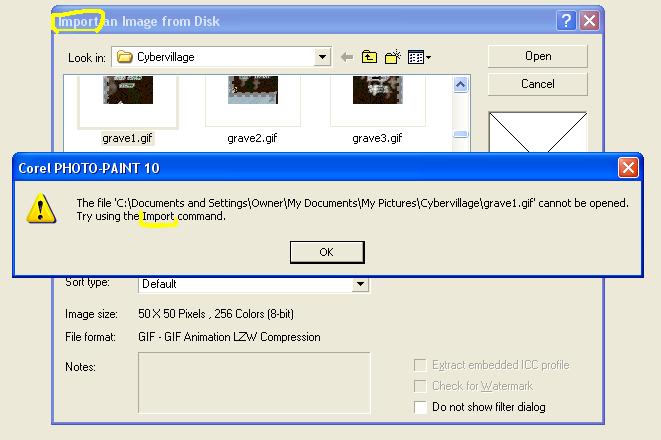Toggle Check for Watermark checkbox
This screenshot has width=661, height=440.
coord(421,386)
